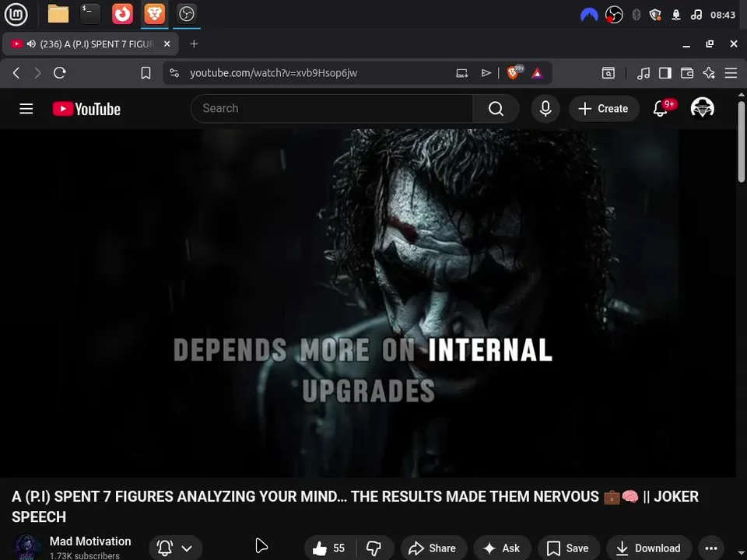Open the YouTube guide hamburger menu
The image size is (747, 560).
tap(26, 109)
